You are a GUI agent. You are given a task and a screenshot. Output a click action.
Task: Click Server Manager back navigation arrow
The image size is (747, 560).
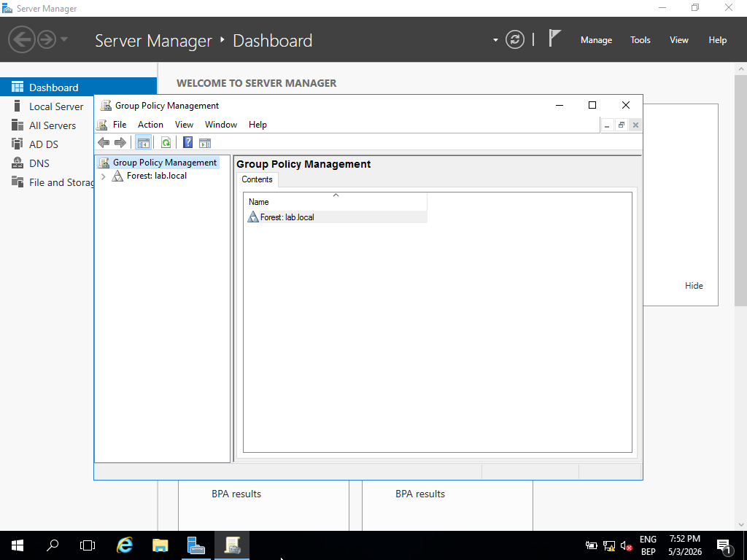point(21,39)
